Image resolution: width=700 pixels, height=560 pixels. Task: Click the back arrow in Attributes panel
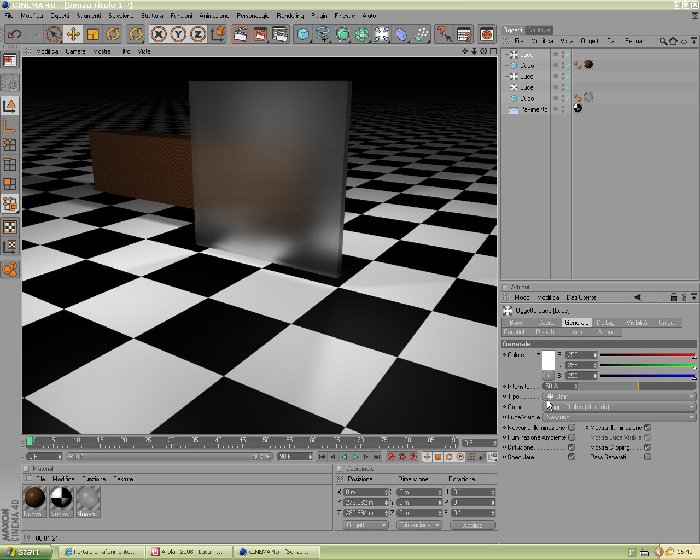pos(638,297)
